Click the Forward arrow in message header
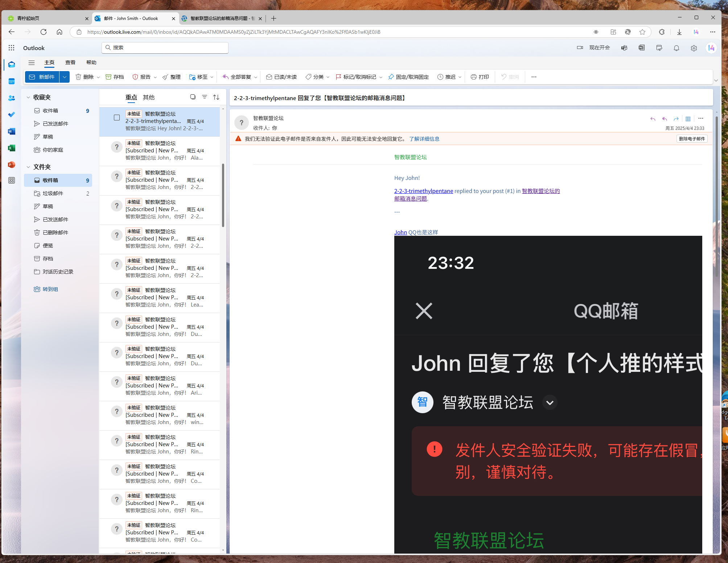Image resolution: width=728 pixels, height=563 pixels. coord(676,119)
